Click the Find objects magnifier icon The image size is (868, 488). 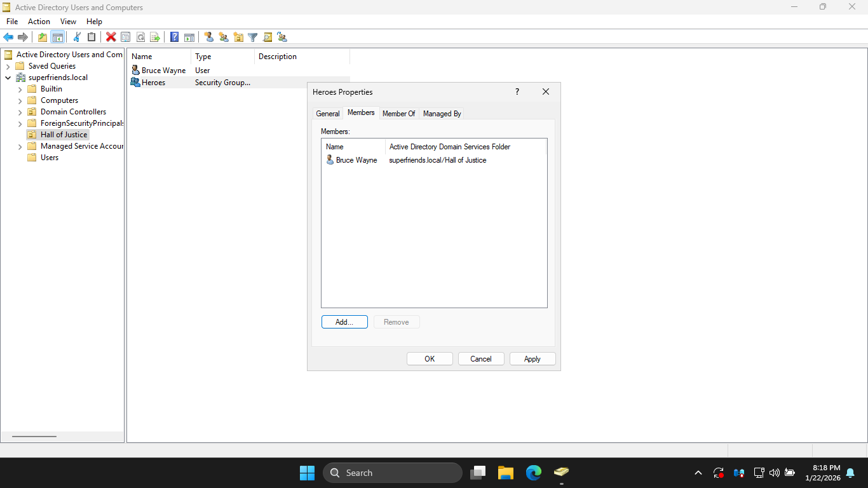point(268,37)
